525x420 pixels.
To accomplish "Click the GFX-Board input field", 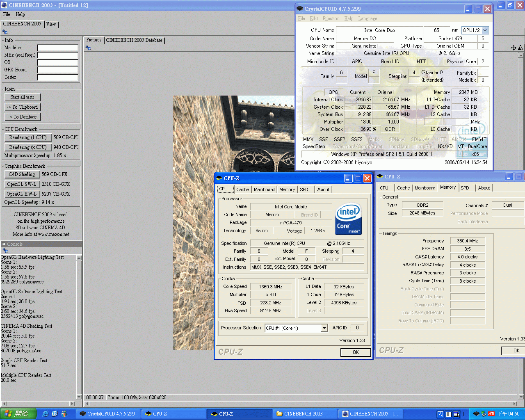I will pos(58,70).
